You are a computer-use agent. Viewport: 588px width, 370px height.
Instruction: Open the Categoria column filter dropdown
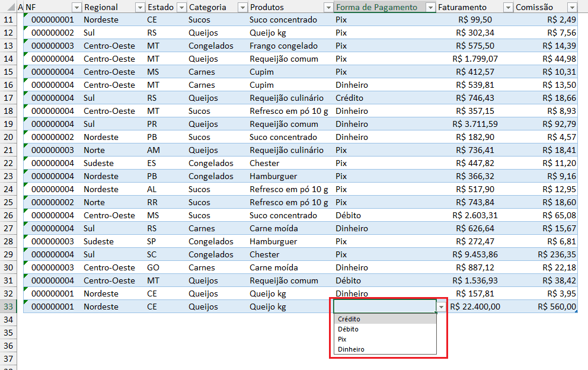click(242, 7)
